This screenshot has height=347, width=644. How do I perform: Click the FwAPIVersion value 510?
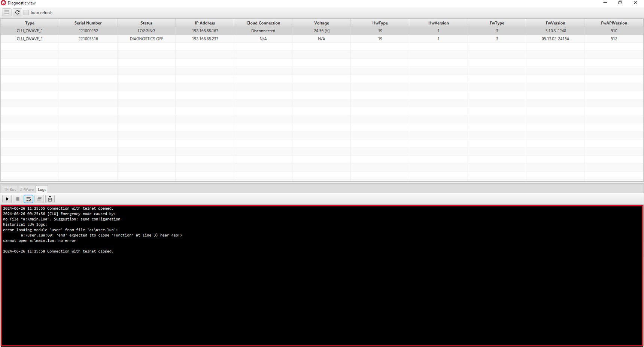click(614, 31)
